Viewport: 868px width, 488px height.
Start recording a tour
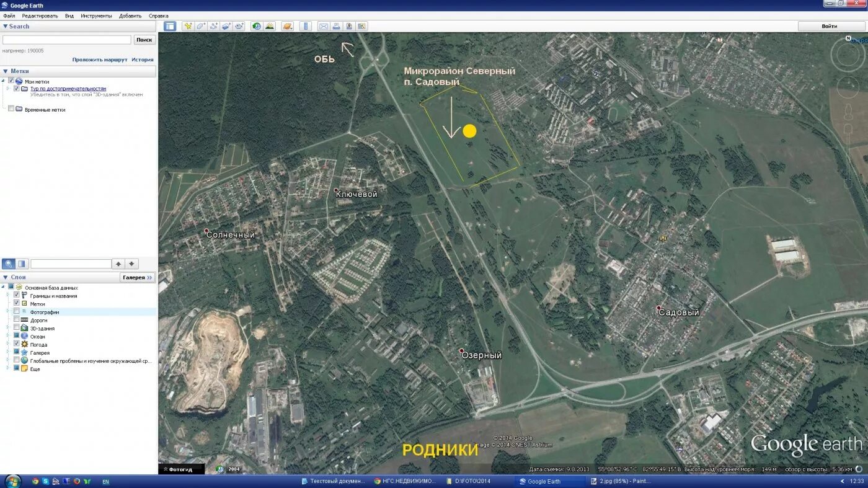(239, 26)
